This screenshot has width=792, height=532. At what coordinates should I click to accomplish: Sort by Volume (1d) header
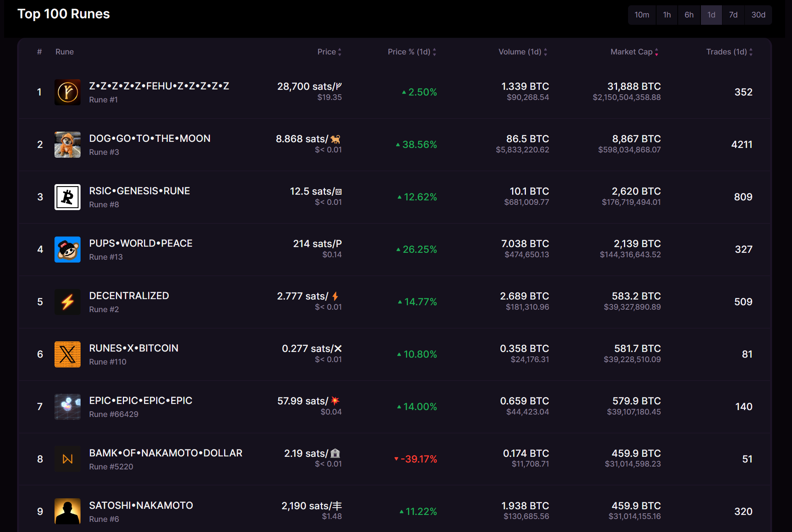(x=522, y=52)
